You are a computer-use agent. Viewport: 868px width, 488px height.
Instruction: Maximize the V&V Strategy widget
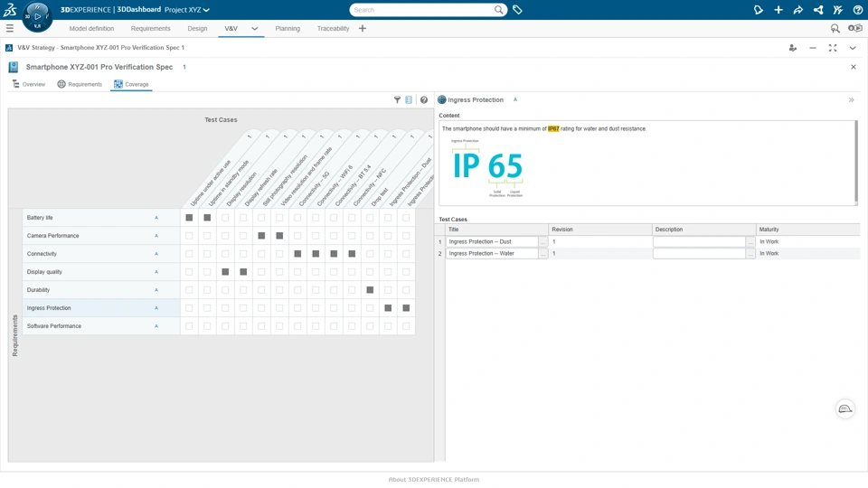(833, 48)
